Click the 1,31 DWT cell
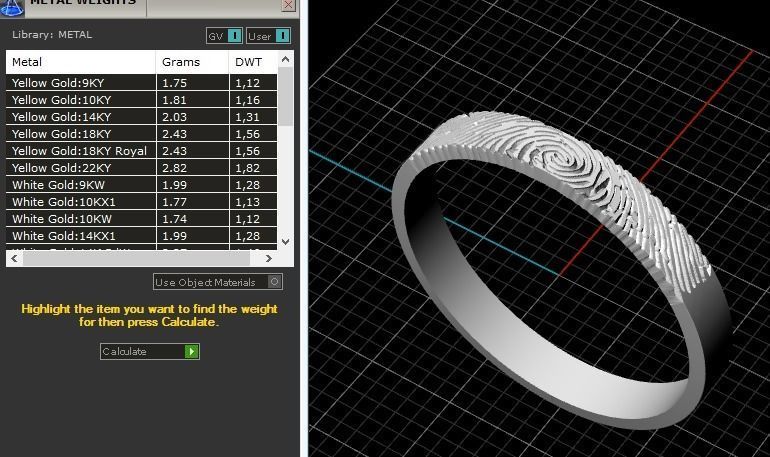 click(253, 117)
